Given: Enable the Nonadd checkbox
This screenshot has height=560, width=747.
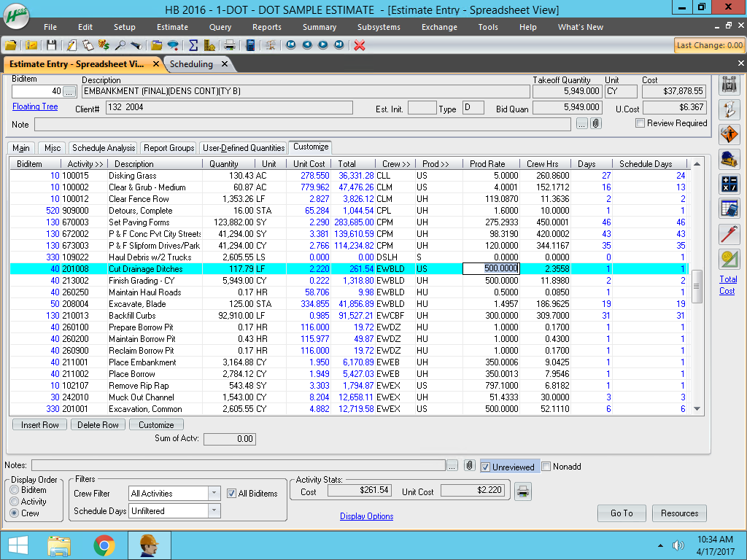Looking at the screenshot, I should 546,467.
